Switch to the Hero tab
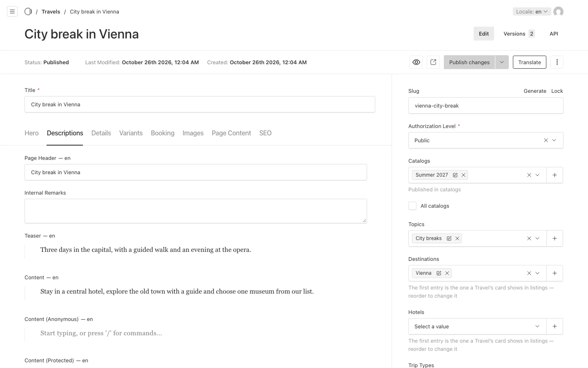This screenshot has height=368, width=588. point(31,133)
